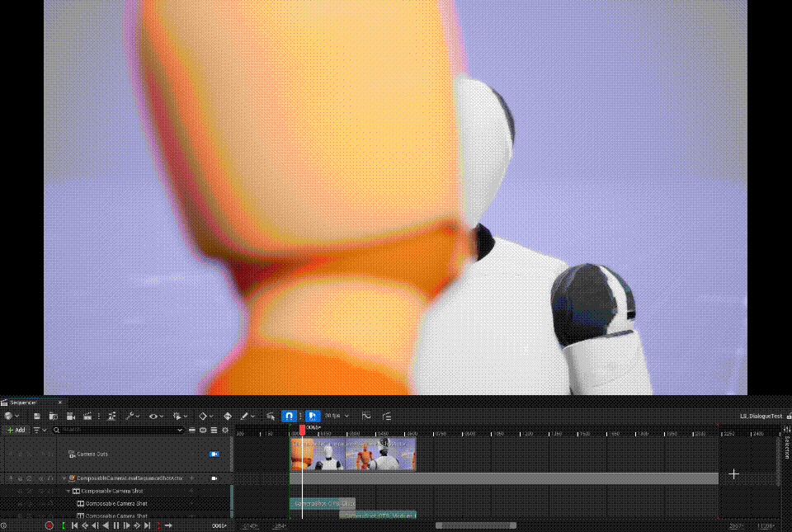Viewport: 792px width, 532px height.
Task: Click the plus icon past the sequence end
Action: tap(734, 474)
